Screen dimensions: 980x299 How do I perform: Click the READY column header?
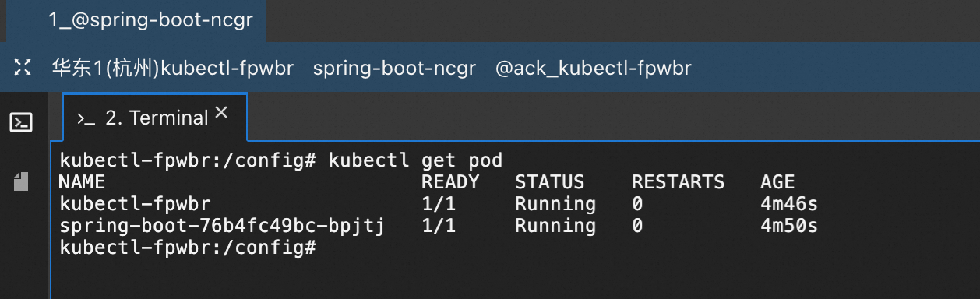(x=450, y=182)
